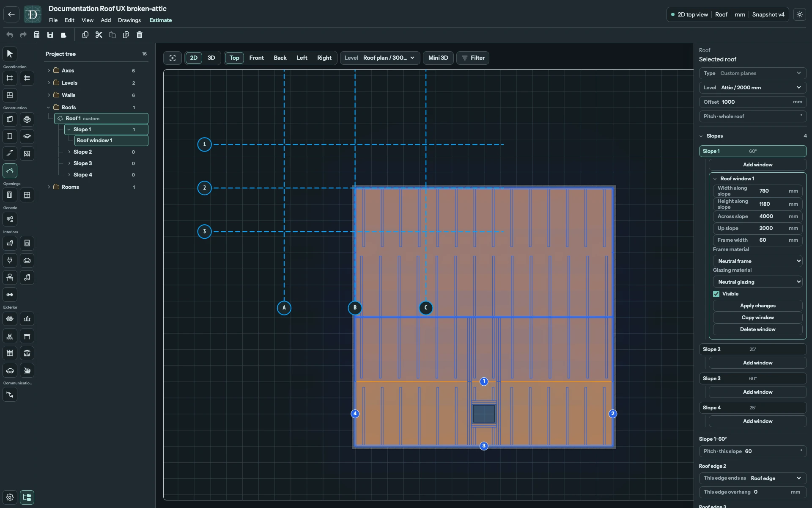This screenshot has height=508, width=812.
Task: Activate the roof construction tool
Action: (10, 171)
